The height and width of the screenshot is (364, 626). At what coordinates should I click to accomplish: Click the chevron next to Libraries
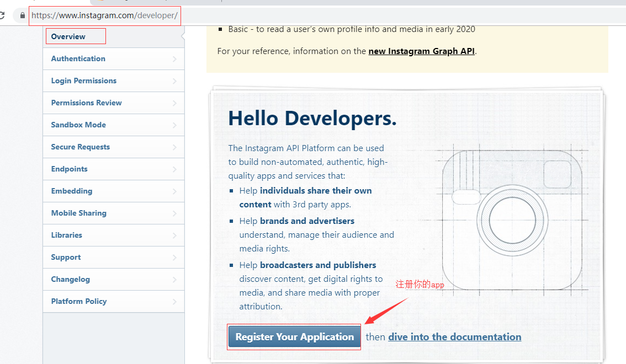(174, 235)
